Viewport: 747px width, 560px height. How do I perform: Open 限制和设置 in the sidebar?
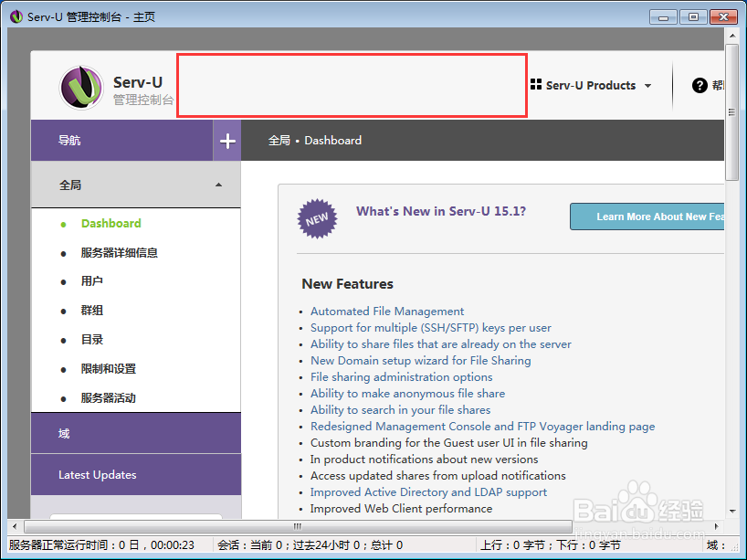(x=109, y=369)
